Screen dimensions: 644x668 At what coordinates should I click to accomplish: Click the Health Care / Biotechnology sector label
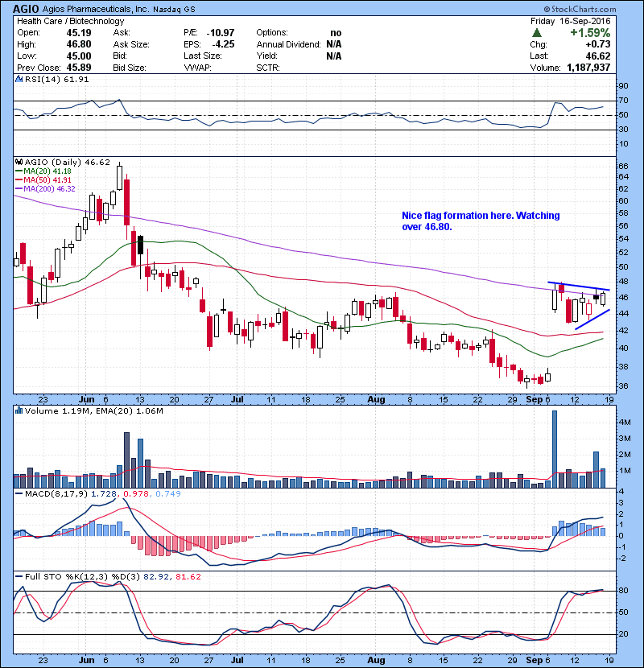coord(71,21)
